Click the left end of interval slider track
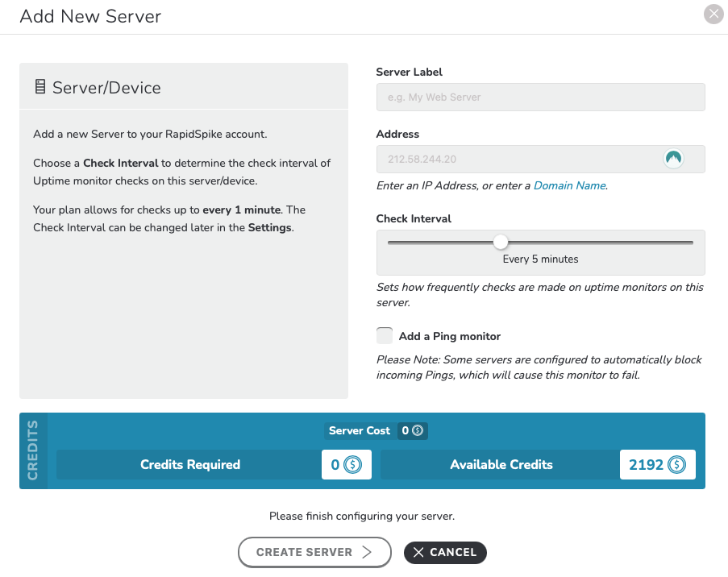 (391, 243)
